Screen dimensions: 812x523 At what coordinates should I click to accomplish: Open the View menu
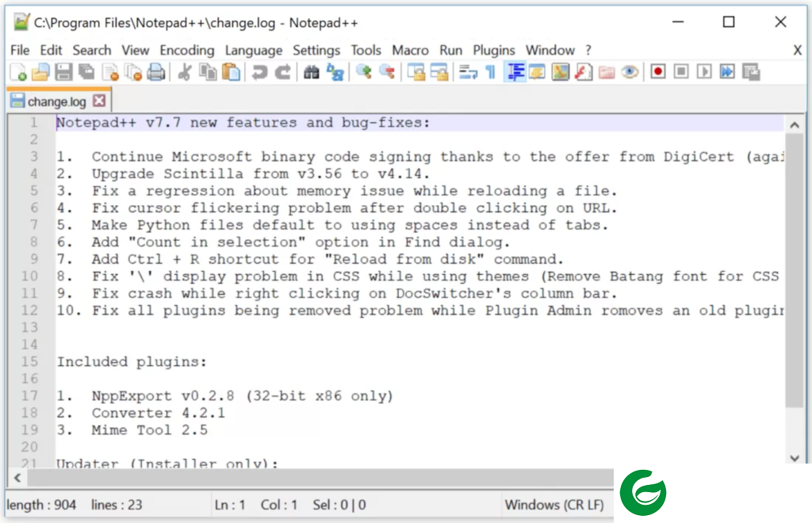tap(135, 50)
